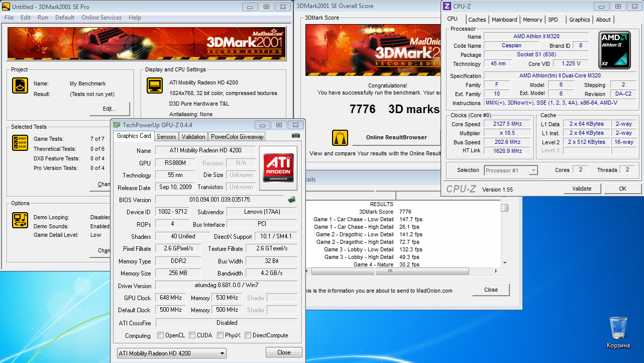
Task: Click the Online ResultBrowser button
Action: click(x=396, y=137)
